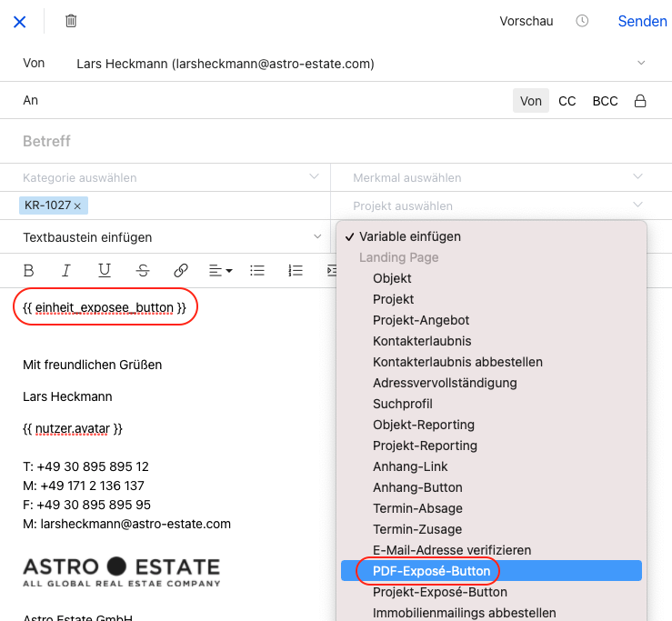Close the email composer with X icon
This screenshot has width=672, height=621.
point(19,21)
